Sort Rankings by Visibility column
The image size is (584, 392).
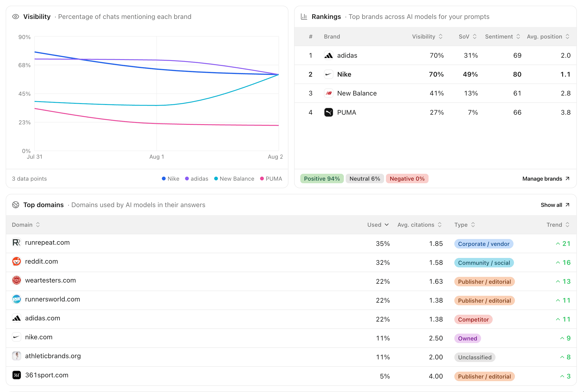[427, 37]
